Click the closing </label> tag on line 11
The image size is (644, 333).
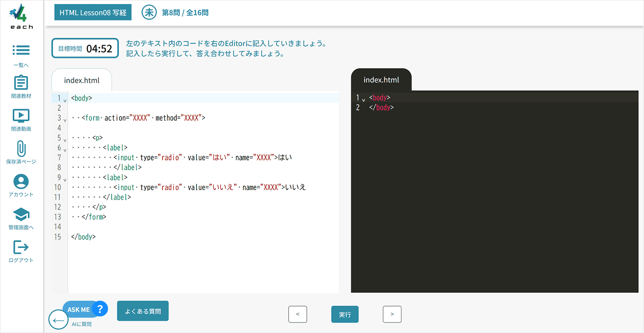point(117,197)
